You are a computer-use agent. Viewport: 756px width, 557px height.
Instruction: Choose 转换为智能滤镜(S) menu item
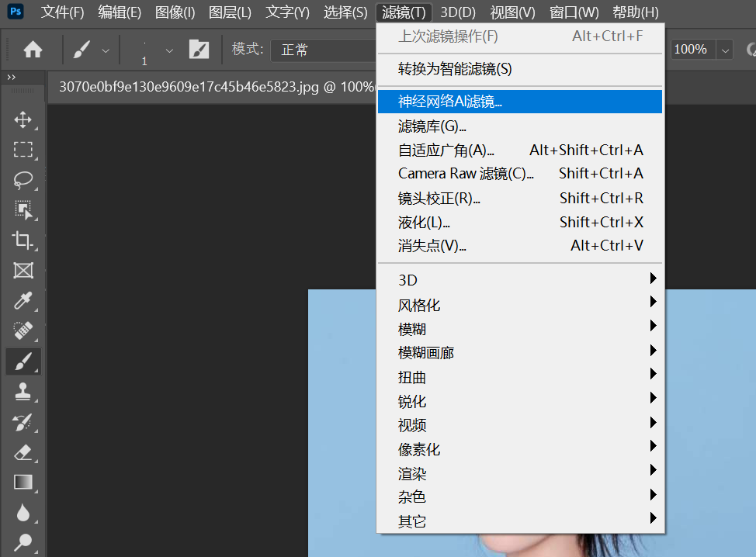[520, 69]
